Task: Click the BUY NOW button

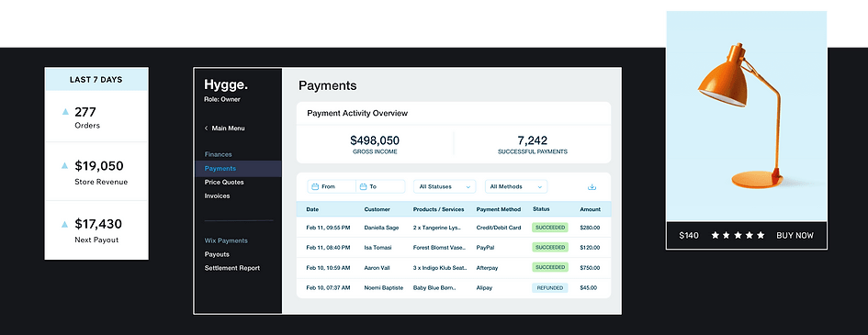Action: point(795,236)
